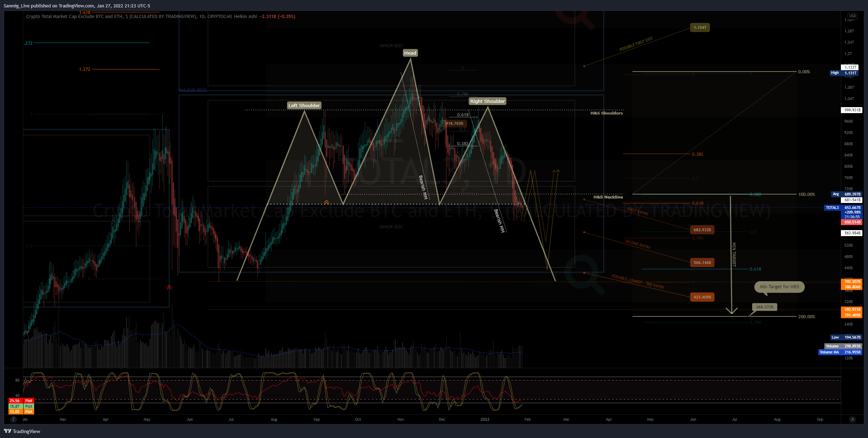Screen dimensions: 868x438
Task: Click the red 25.56 Plot indicator value
Action: (21, 401)
